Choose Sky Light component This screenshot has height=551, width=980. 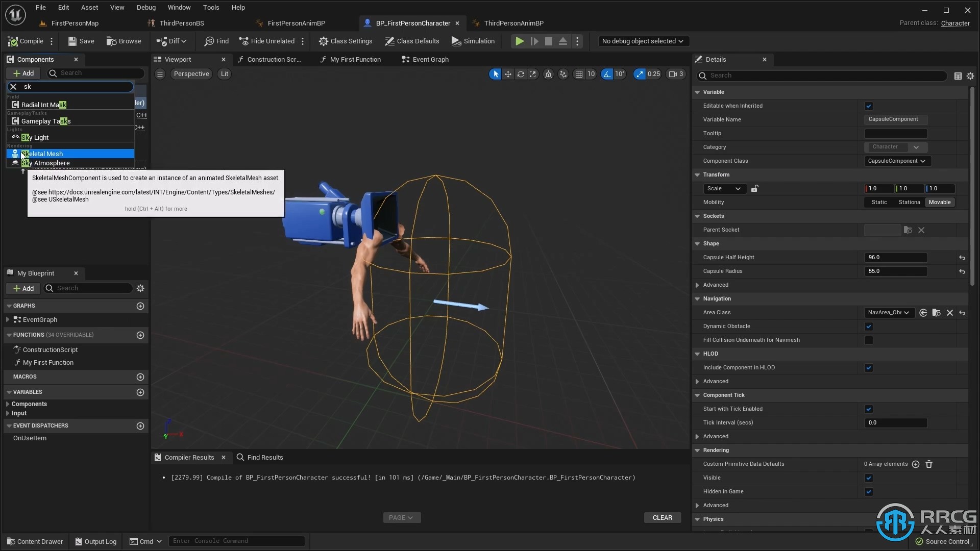tap(70, 137)
